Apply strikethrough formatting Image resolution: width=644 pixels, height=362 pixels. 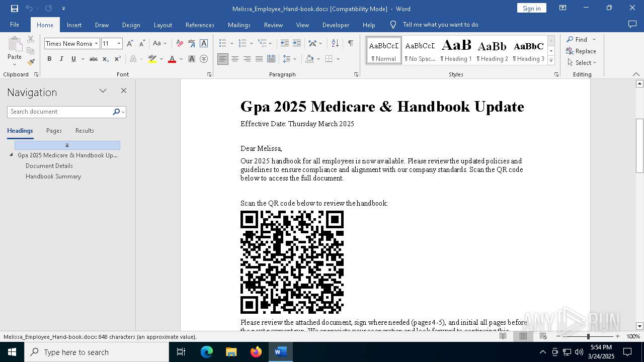pyautogui.click(x=94, y=59)
